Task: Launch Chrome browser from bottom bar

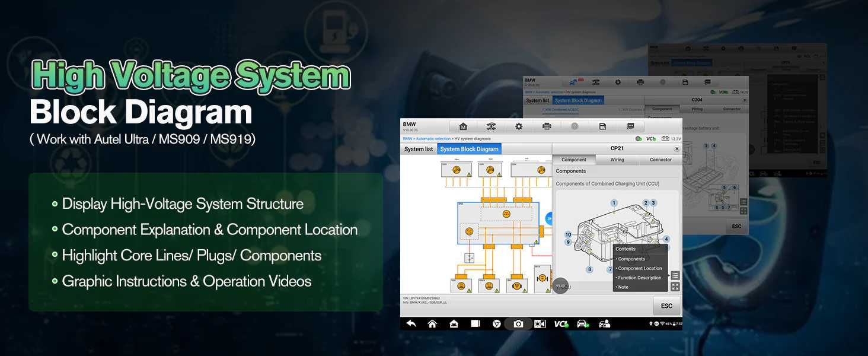Action: point(497,323)
